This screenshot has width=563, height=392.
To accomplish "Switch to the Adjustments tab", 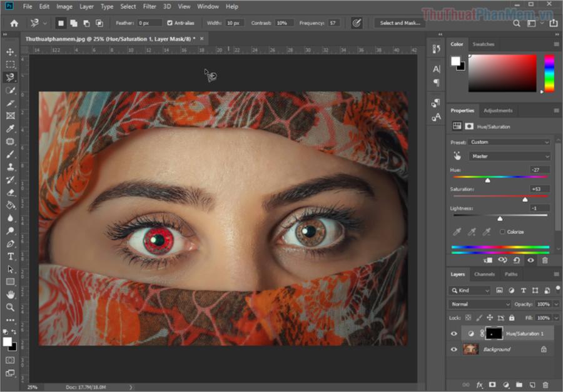I will 498,111.
